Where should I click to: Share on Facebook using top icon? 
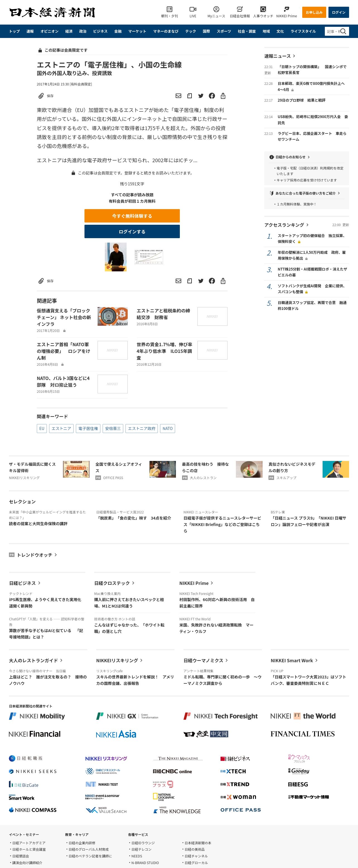click(x=212, y=96)
